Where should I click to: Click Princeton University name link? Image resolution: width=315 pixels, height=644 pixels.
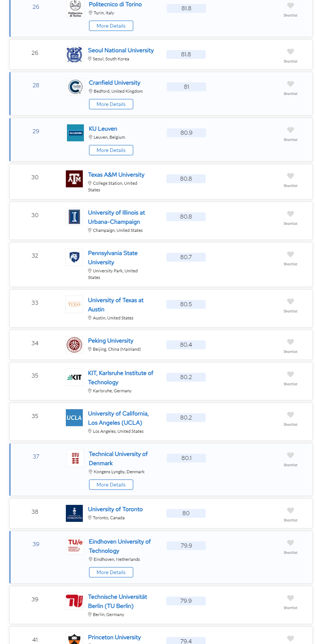click(x=114, y=637)
